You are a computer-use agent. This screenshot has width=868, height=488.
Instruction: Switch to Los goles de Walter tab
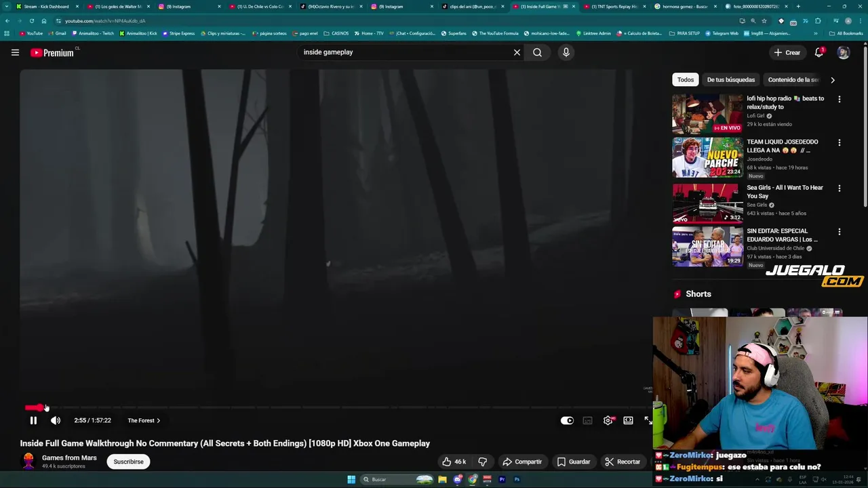[119, 6]
